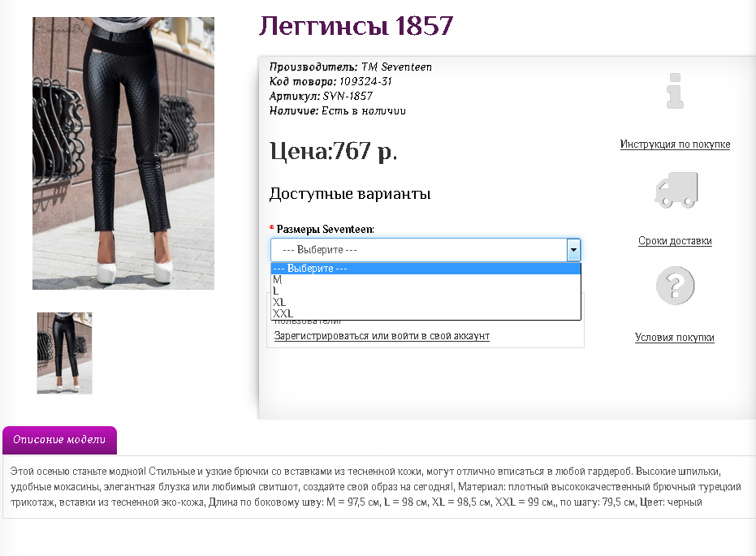The height and width of the screenshot is (556, 756).
Task: Switch to the Описание модели tab
Action: 59,440
